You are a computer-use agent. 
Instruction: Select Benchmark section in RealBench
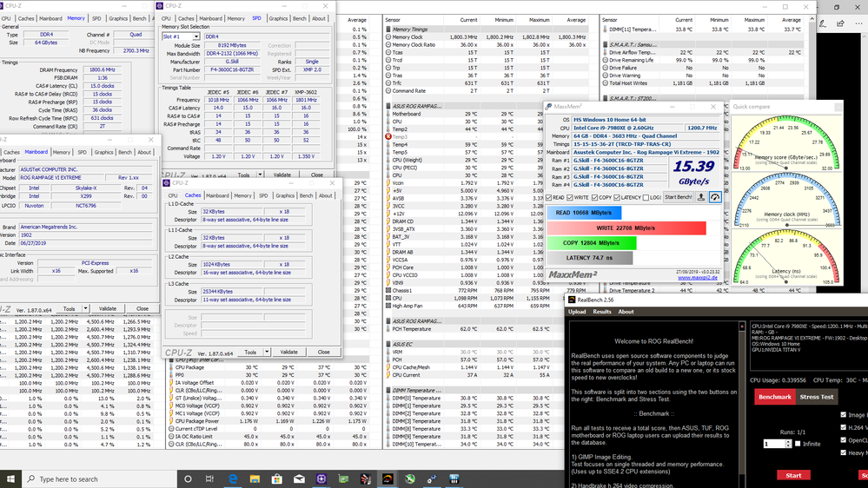(775, 397)
